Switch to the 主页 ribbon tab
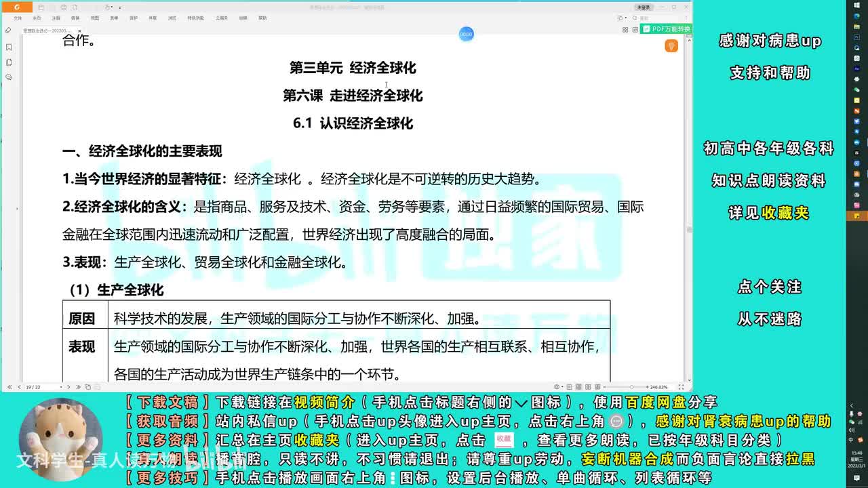The width and height of the screenshot is (868, 488). [x=37, y=18]
